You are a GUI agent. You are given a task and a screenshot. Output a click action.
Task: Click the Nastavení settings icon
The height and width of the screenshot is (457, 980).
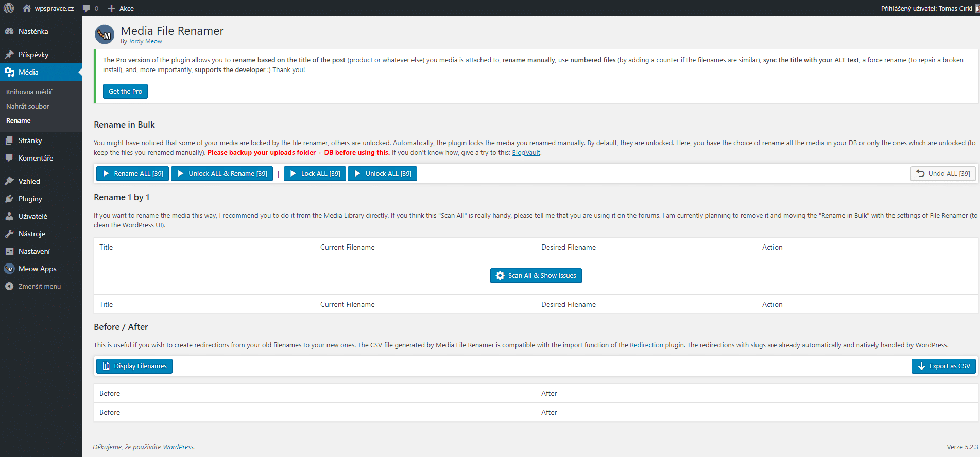pos(9,251)
